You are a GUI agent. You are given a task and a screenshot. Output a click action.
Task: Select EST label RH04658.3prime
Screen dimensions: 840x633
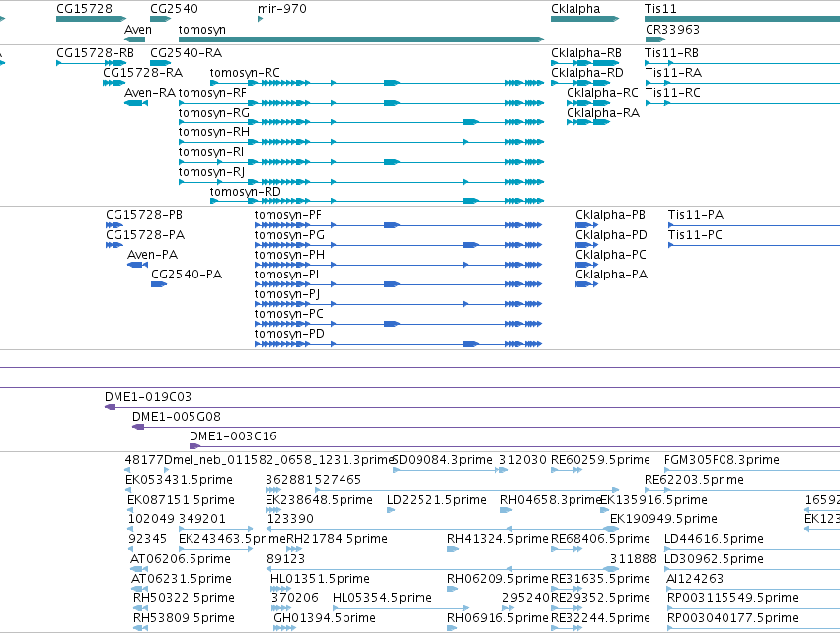click(x=550, y=500)
